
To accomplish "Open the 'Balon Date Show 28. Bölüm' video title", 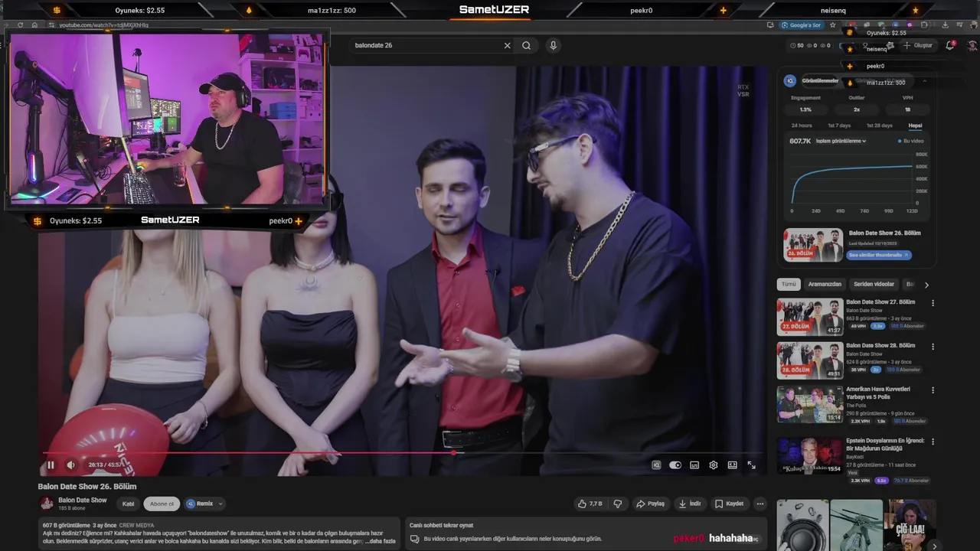I will (880, 345).
